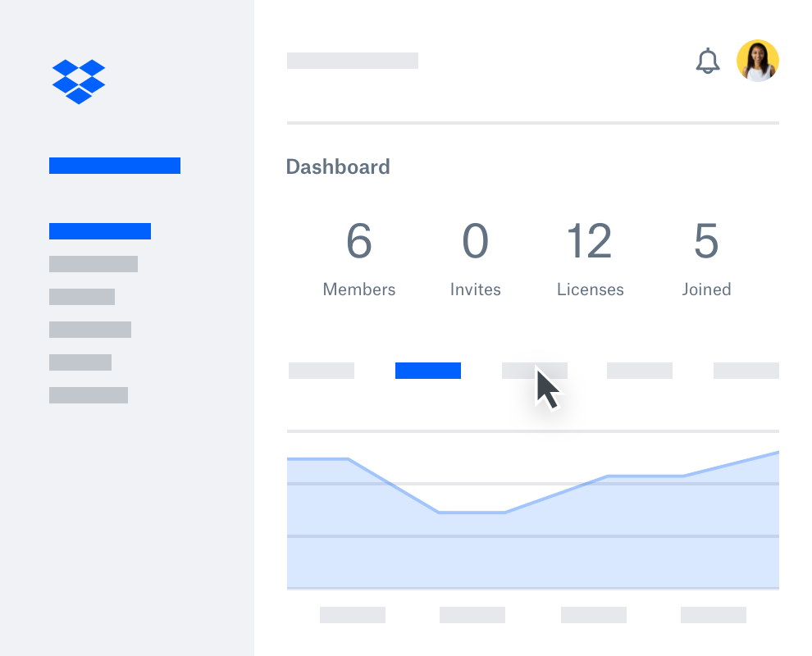Click the grey title placeholder in header
The height and width of the screenshot is (656, 812).
353,61
